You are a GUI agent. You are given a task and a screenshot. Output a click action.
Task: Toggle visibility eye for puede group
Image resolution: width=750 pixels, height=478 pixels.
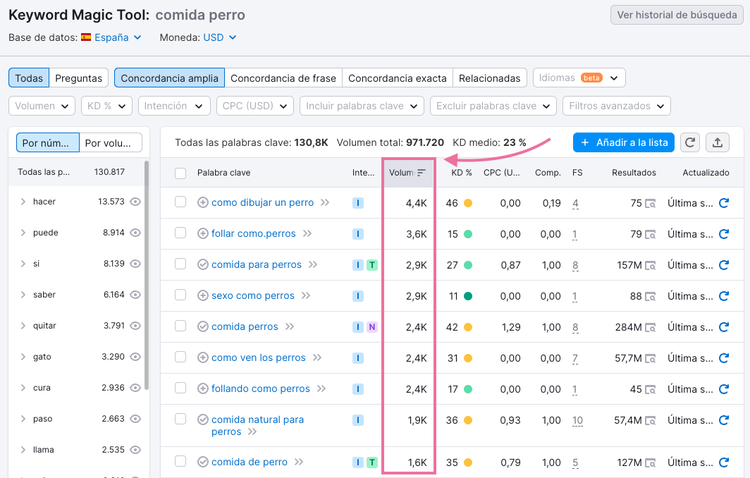tap(135, 233)
